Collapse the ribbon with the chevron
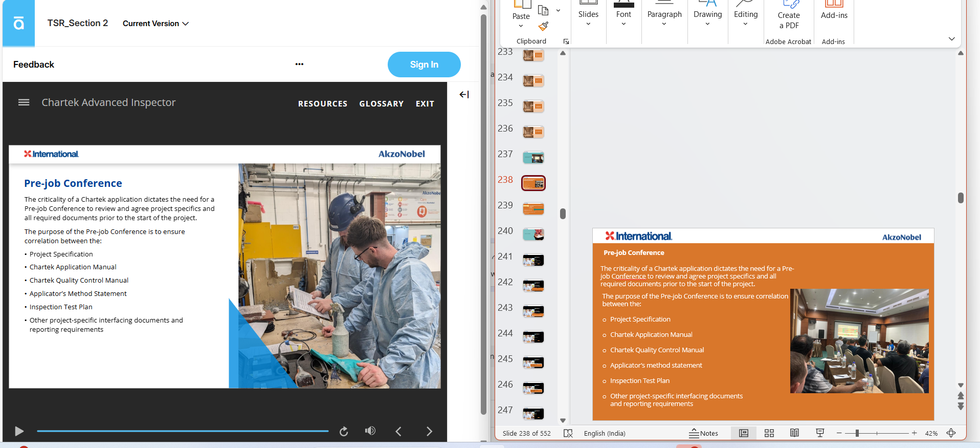This screenshot has width=980, height=448. [951, 39]
